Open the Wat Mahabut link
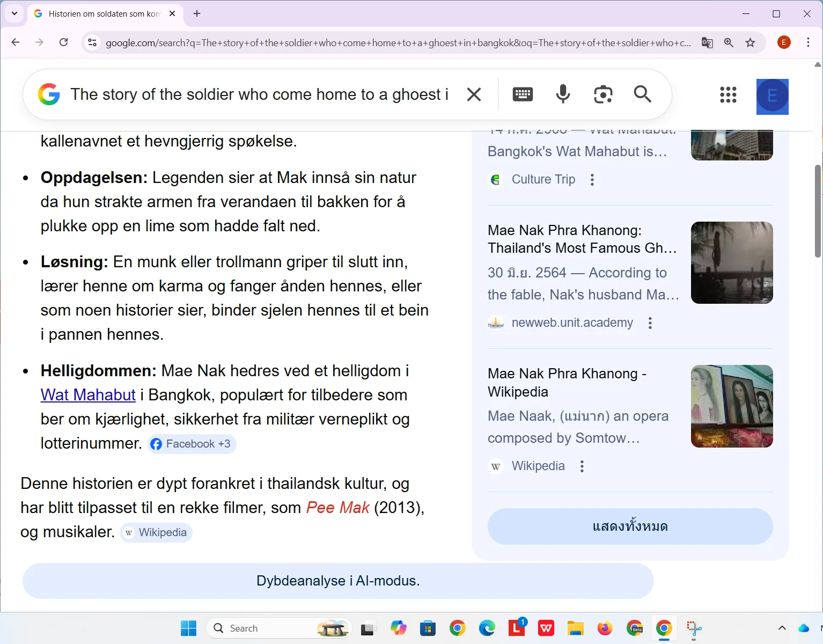The height and width of the screenshot is (644, 823). (87, 394)
